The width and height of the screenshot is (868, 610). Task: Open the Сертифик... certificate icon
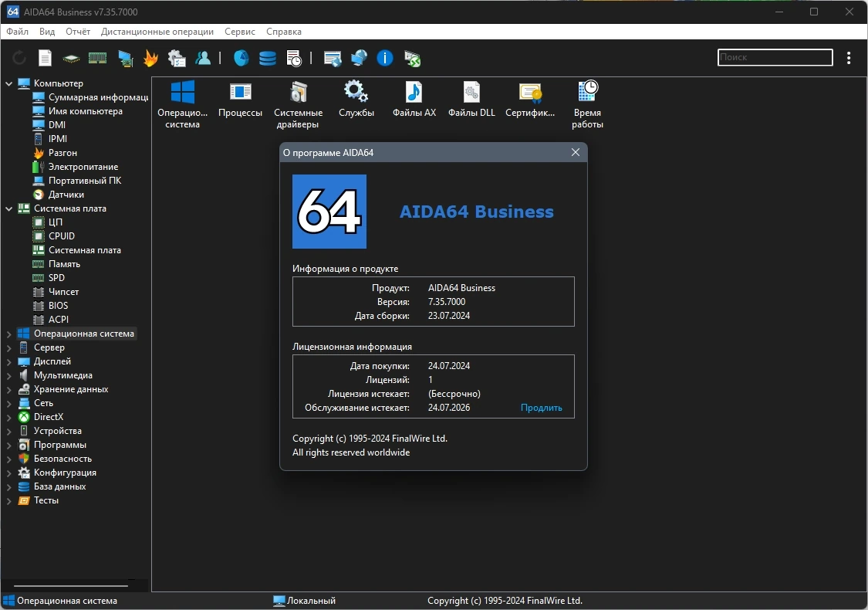(530, 99)
